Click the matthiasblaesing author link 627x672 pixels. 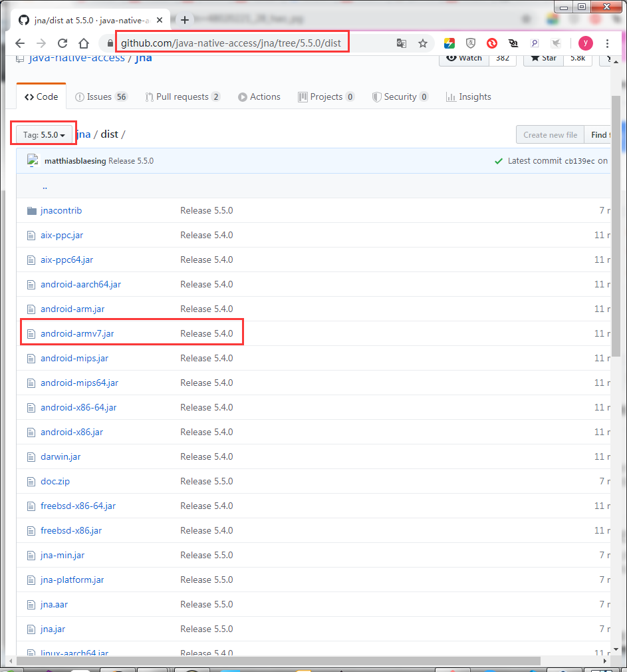point(75,161)
